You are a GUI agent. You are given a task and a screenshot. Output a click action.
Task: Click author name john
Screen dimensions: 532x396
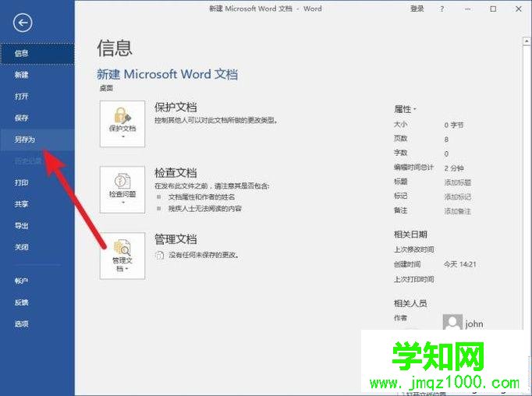pos(474,324)
